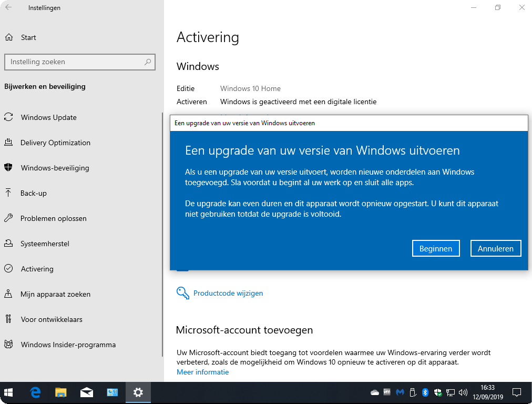Open the Mail app from the taskbar
The height and width of the screenshot is (404, 532).
tap(87, 392)
